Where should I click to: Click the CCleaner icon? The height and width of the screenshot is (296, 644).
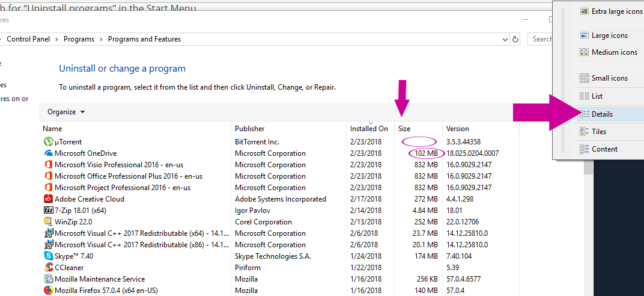tap(49, 268)
